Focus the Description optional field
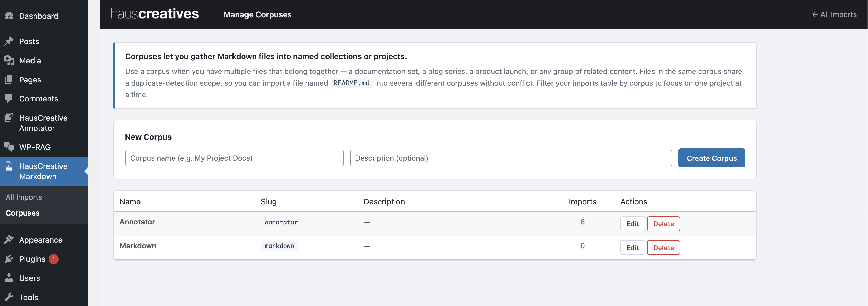Viewport: 868px width, 306px height. 511,158
